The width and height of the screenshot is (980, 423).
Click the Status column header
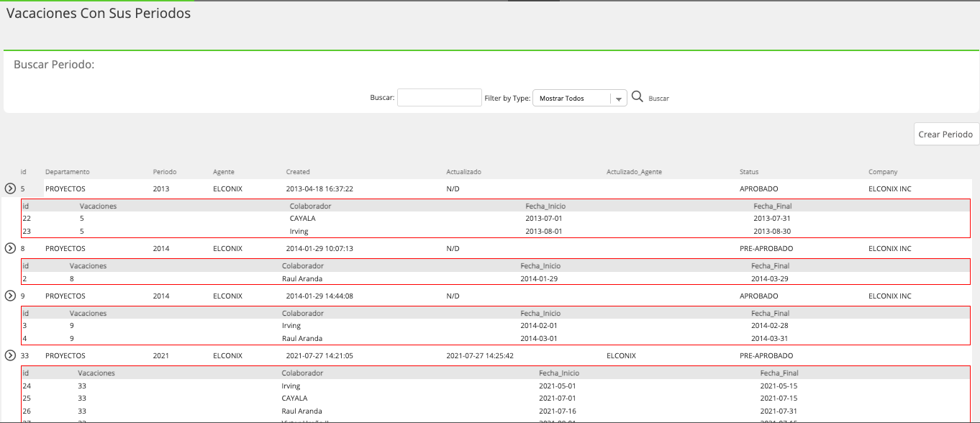[749, 172]
